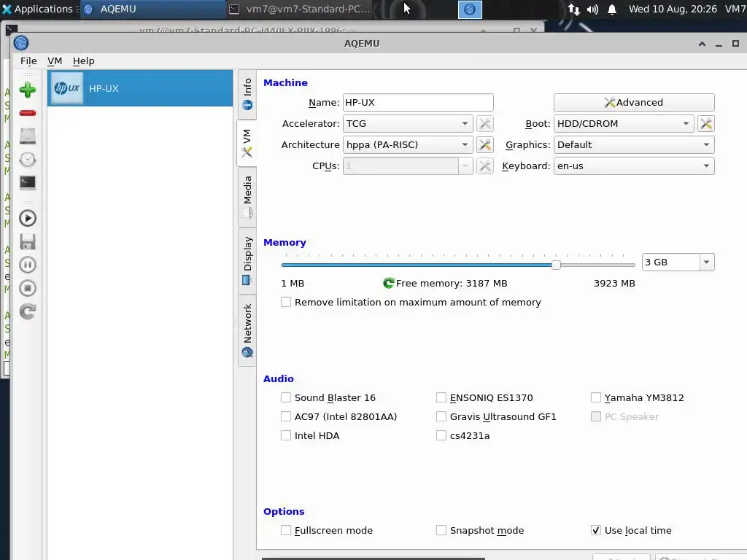Image resolution: width=747 pixels, height=560 pixels.
Task: Click the clock snapshot icon in sidebar
Action: [28, 160]
